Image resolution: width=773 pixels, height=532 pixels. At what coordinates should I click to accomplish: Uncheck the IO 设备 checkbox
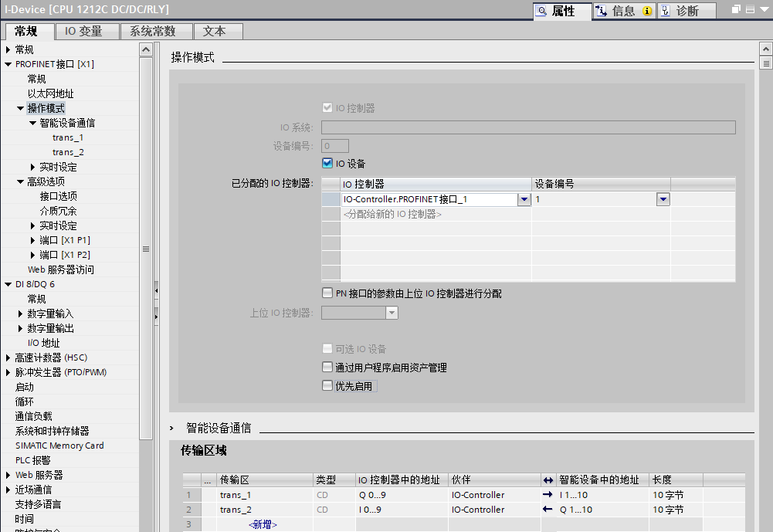click(x=327, y=163)
